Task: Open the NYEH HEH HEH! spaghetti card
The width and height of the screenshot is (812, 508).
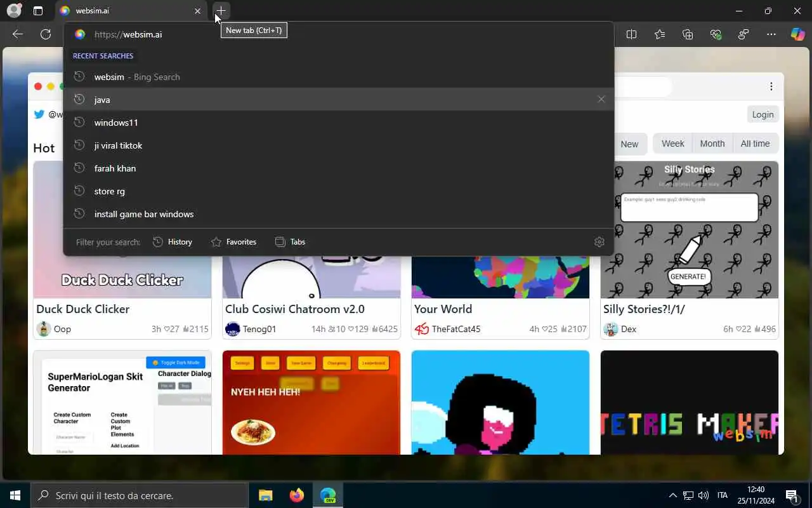Action: [311, 403]
